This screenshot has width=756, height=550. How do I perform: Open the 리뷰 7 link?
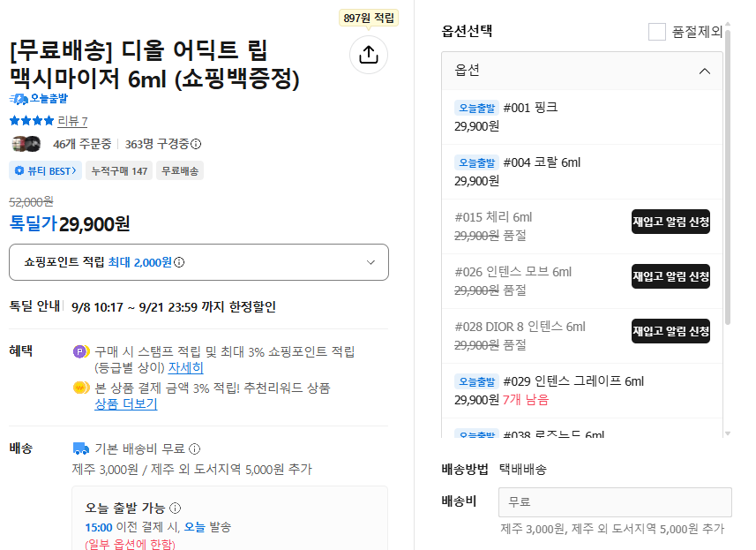[72, 121]
